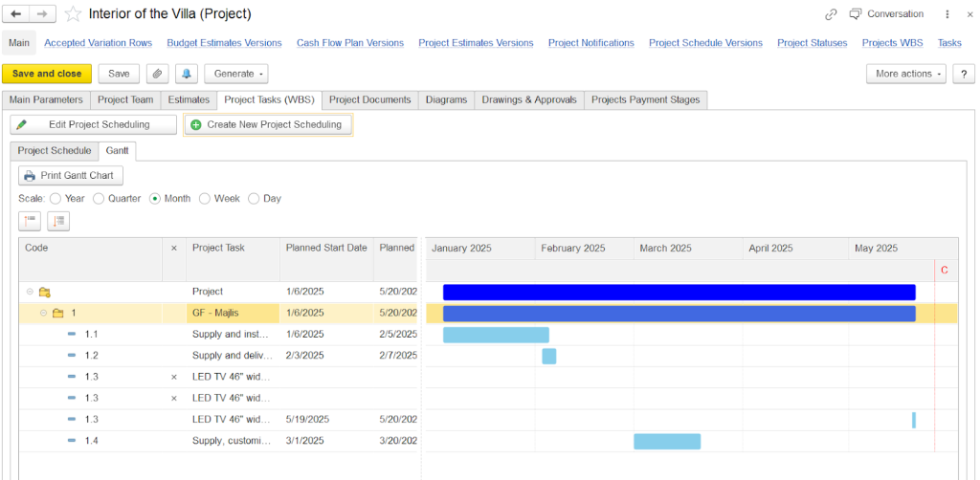
Task: Navigate back with the left arrow
Action: tap(16, 14)
